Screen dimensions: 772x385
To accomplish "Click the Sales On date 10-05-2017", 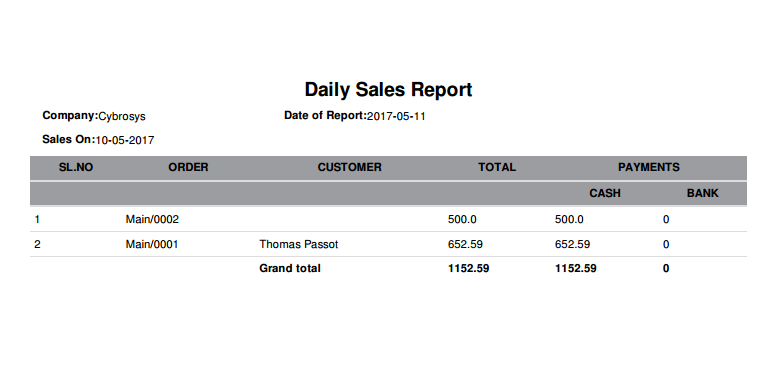I will (x=125, y=140).
